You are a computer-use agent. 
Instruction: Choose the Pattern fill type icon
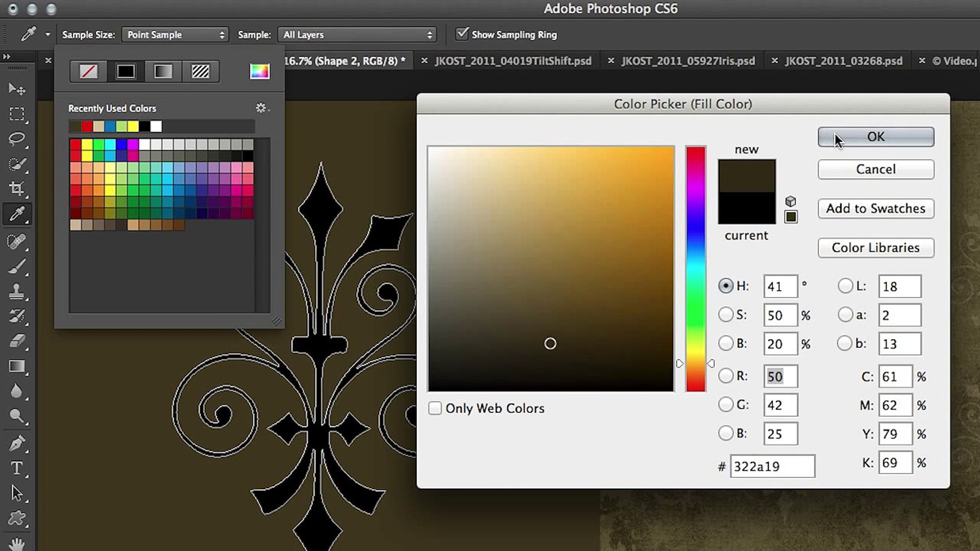coord(201,71)
